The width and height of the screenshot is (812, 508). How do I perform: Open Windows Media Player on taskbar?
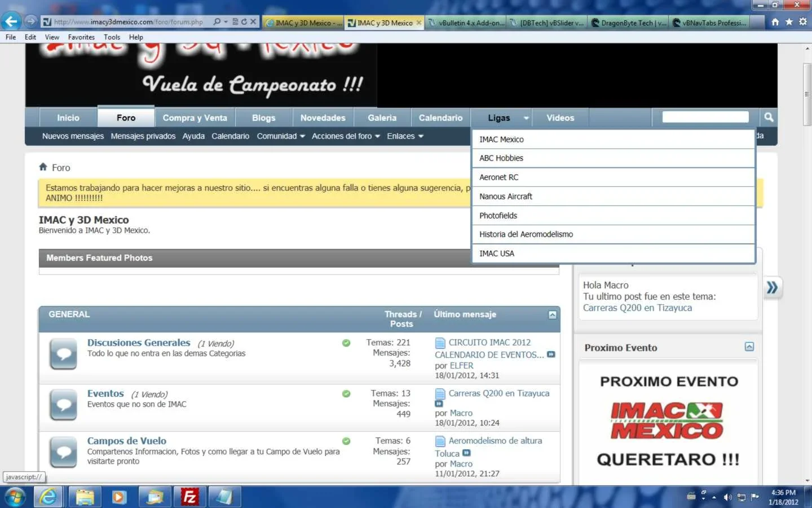pyautogui.click(x=119, y=497)
